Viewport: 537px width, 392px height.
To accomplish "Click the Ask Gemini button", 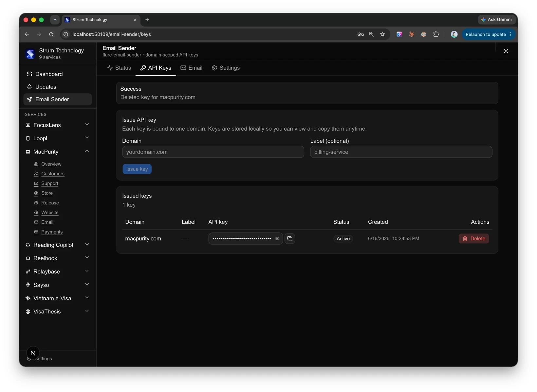I will [x=496, y=20].
